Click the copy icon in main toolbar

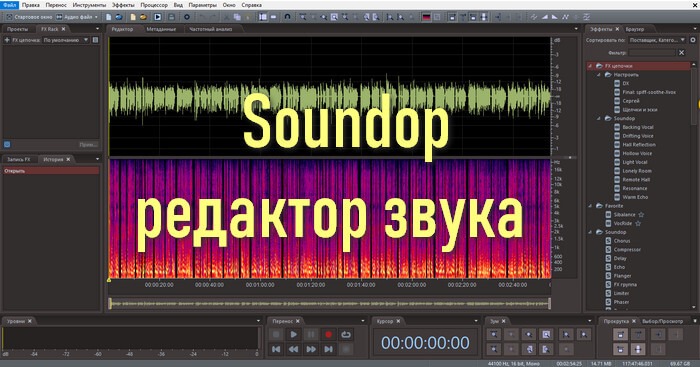[x=238, y=17]
